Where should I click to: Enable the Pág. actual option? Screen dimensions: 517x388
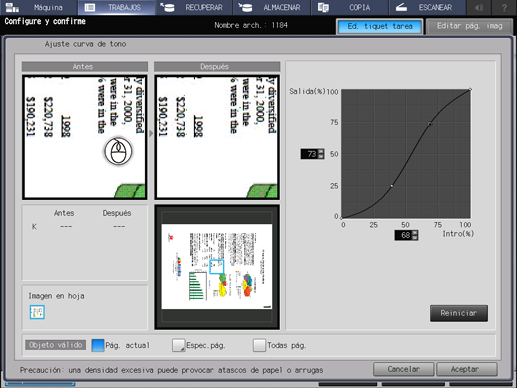pos(98,345)
